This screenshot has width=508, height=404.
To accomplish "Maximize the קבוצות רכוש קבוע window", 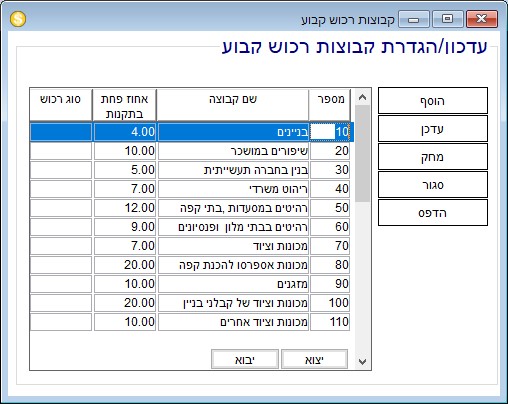I will pos(447,19).
